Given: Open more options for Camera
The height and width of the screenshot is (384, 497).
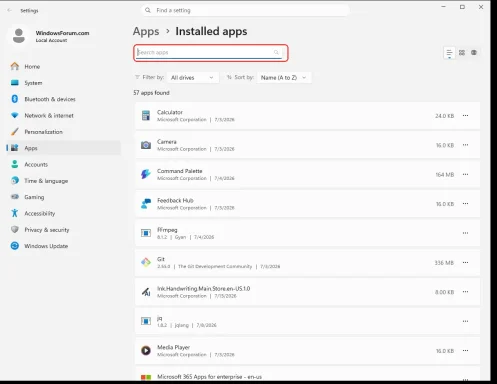Looking at the screenshot, I should coord(465,145).
